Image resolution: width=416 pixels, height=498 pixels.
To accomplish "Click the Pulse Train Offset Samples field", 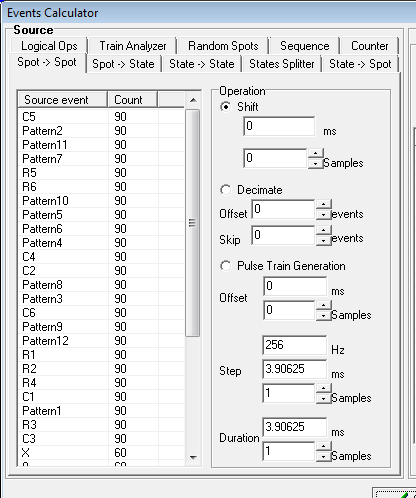I will pos(289,310).
